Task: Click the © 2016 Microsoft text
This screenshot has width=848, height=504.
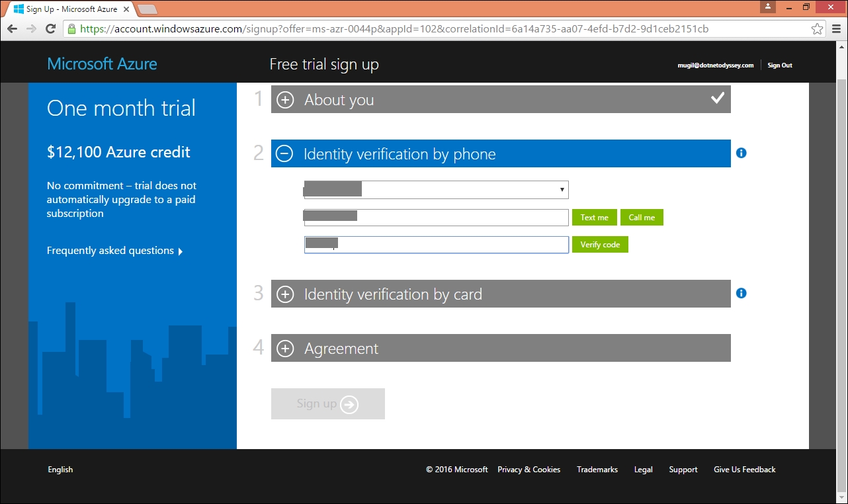Action: 457,470
